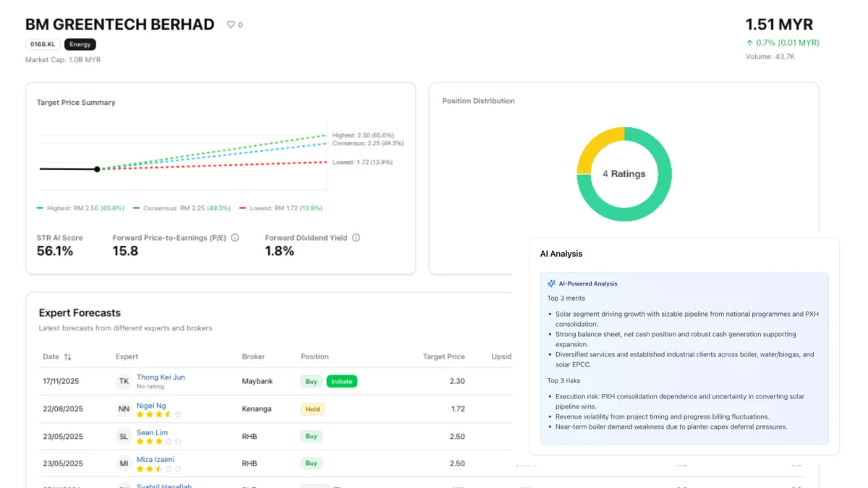This screenshot has height=488, width=868.
Task: Click 'Lowest: 1.72 (13.9%)' chart label
Action: (x=362, y=162)
